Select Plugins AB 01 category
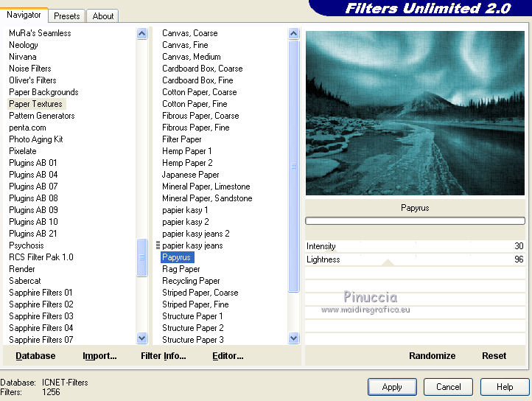This screenshot has width=532, height=401. [33, 163]
